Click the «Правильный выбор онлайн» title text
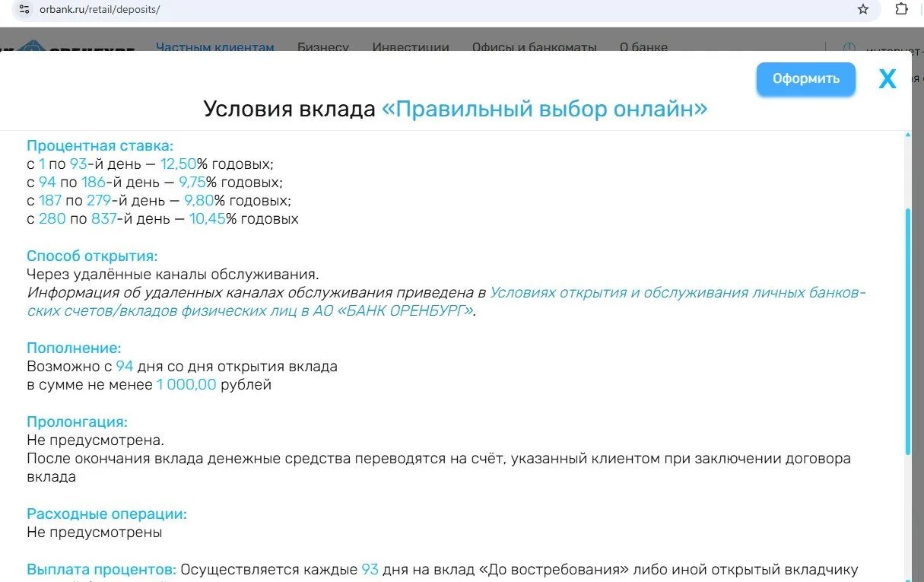The width and height of the screenshot is (924, 582). [545, 109]
